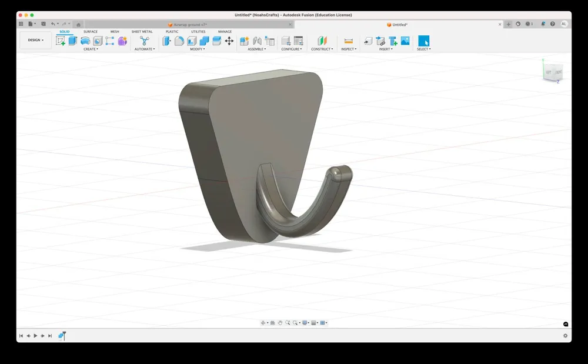Jump to the timeline beginning

coord(21,336)
